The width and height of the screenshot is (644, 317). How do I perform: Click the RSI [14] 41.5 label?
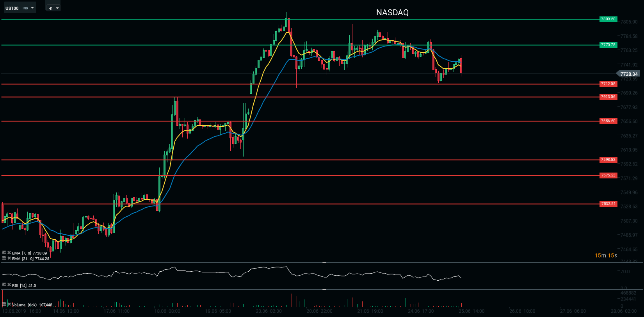pyautogui.click(x=24, y=285)
